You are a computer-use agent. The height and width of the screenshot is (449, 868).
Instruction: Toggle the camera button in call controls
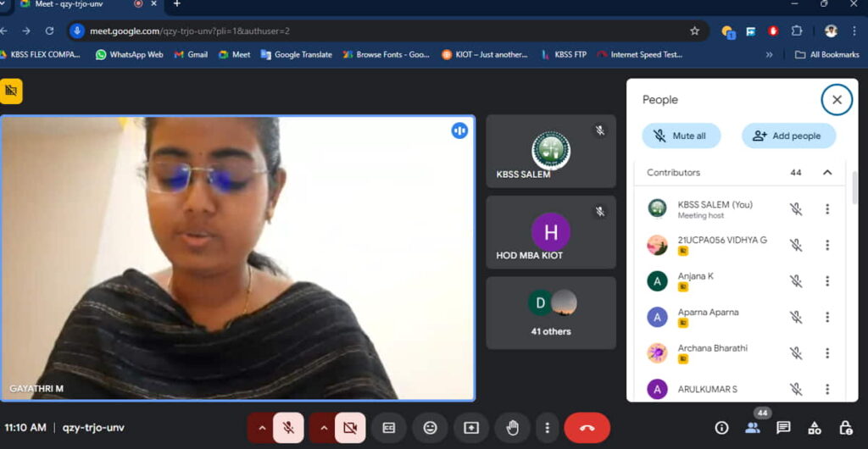[x=350, y=428]
